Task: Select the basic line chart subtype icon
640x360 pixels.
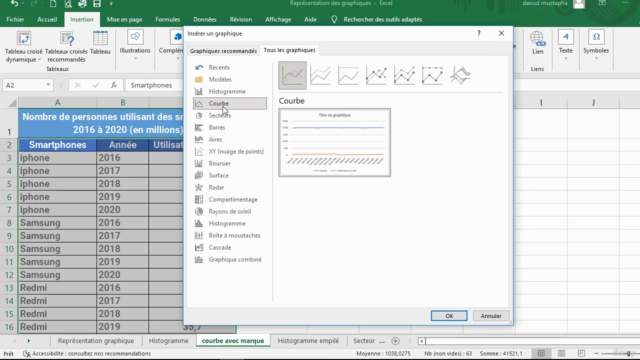Action: [x=292, y=76]
